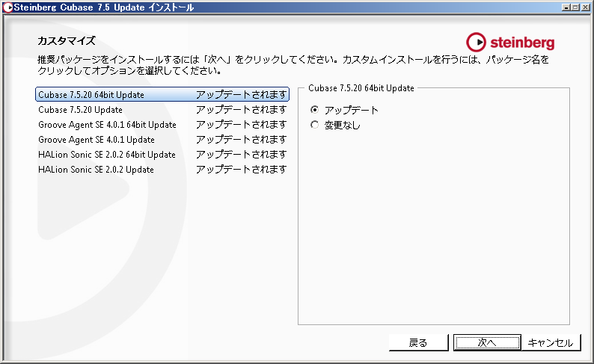Viewport: 594px width, 364px height.
Task: Continue with the 次へ button
Action: (x=487, y=343)
